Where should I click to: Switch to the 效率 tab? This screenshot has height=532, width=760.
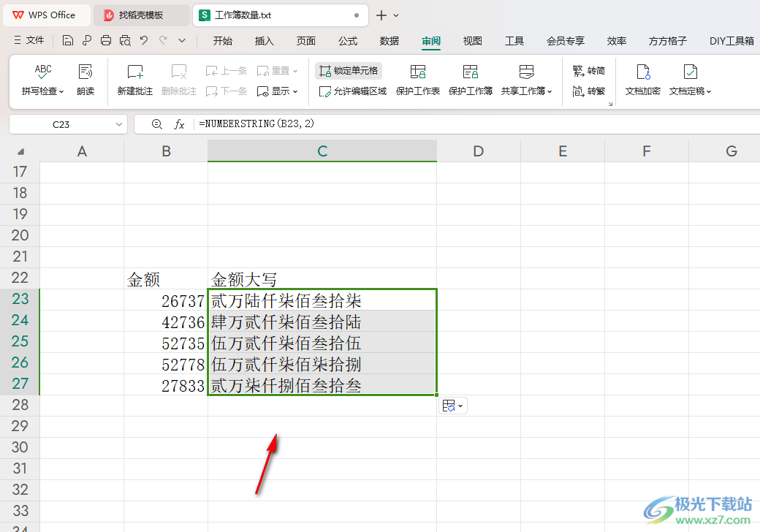(617, 41)
